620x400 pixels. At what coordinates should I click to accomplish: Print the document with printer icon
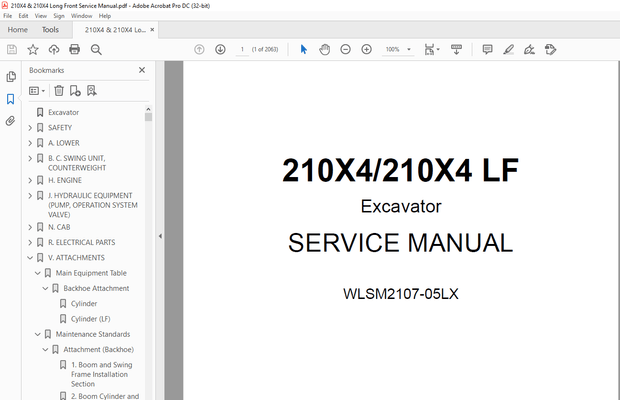click(x=74, y=49)
